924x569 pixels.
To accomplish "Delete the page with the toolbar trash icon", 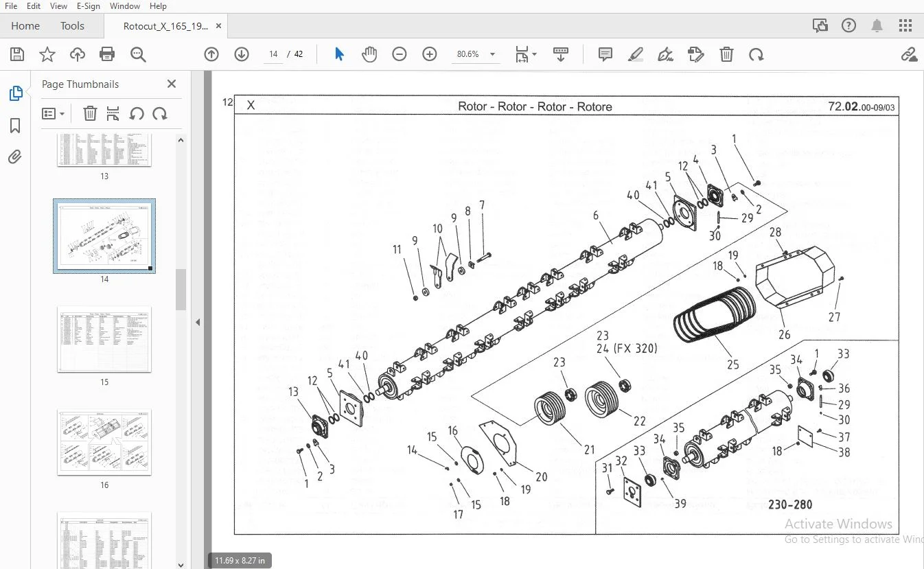I will pyautogui.click(x=726, y=54).
